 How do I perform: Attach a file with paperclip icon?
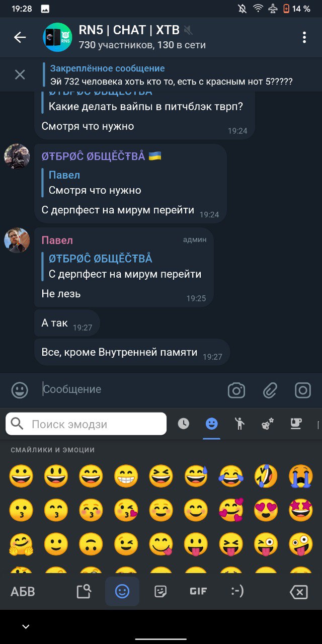coord(270,390)
